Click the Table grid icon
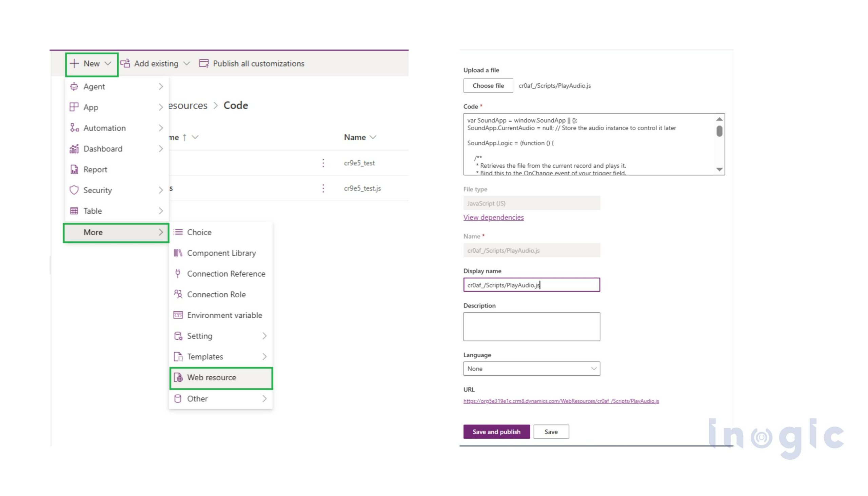Screen dimensions: 868x496 74,211
